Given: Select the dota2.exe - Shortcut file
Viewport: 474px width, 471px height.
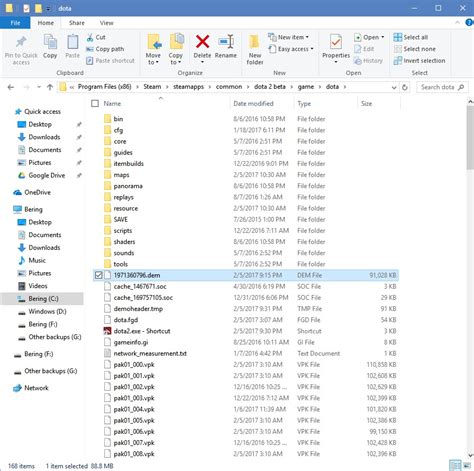Looking at the screenshot, I should 142,331.
